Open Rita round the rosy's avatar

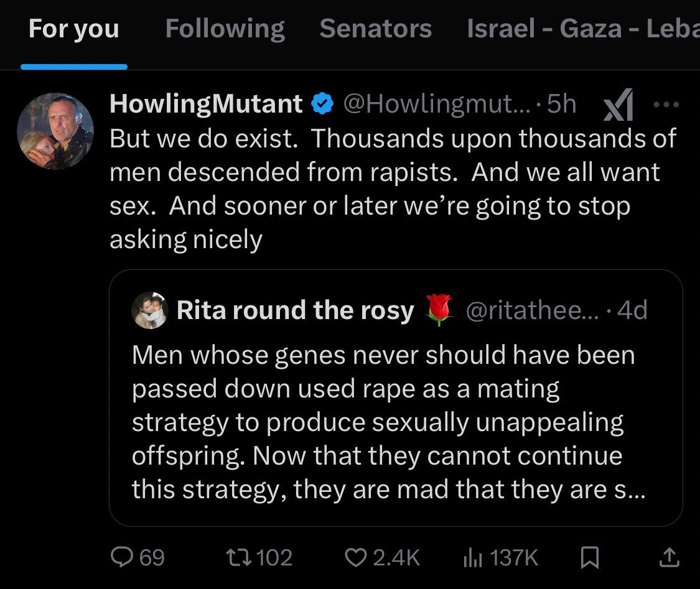149,310
